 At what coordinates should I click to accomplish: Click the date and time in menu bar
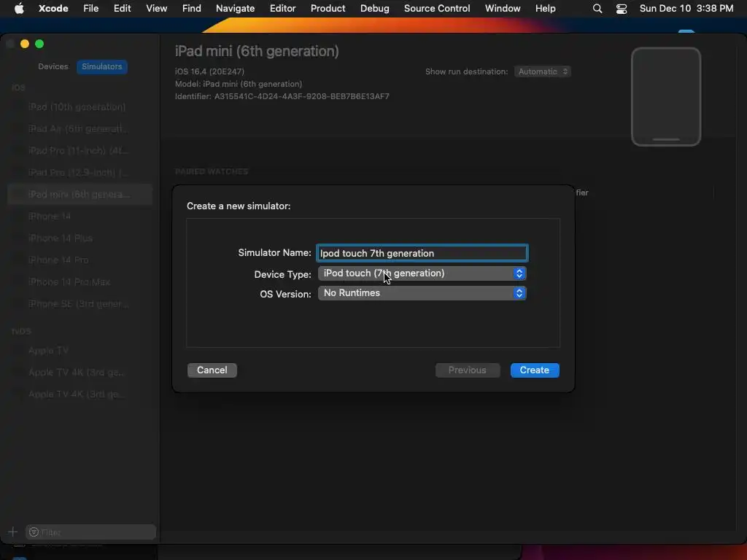(686, 9)
